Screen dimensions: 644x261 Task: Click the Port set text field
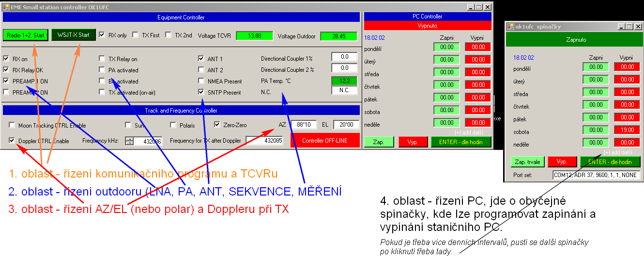click(597, 175)
